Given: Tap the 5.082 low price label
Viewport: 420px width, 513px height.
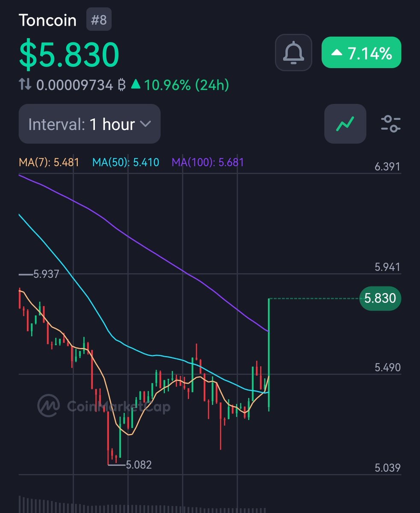Looking at the screenshot, I should (x=139, y=465).
